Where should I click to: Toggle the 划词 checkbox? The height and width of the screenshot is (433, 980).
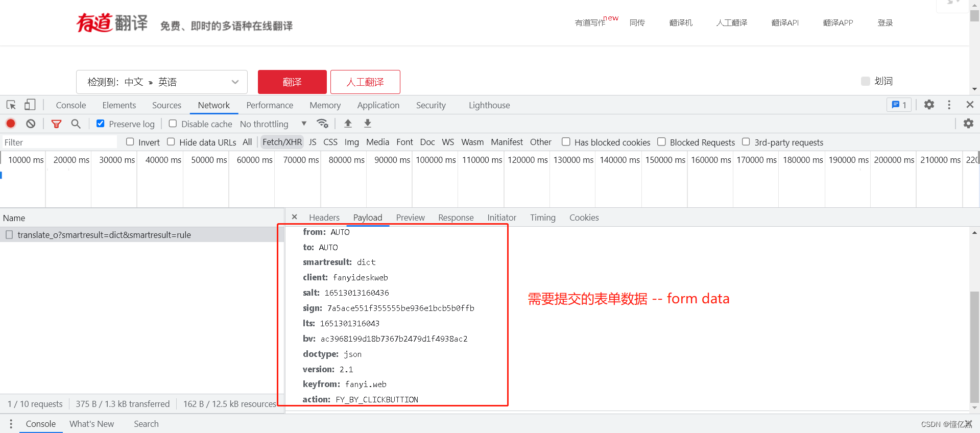coord(865,81)
